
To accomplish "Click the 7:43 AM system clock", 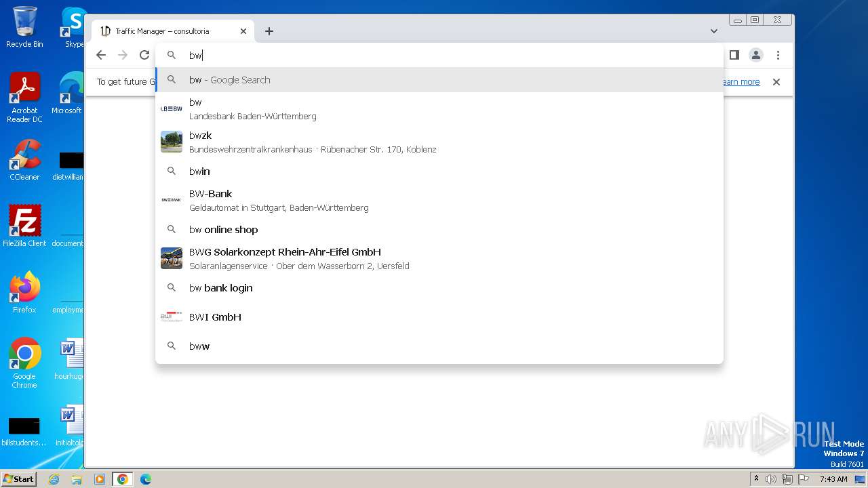I will tap(833, 479).
